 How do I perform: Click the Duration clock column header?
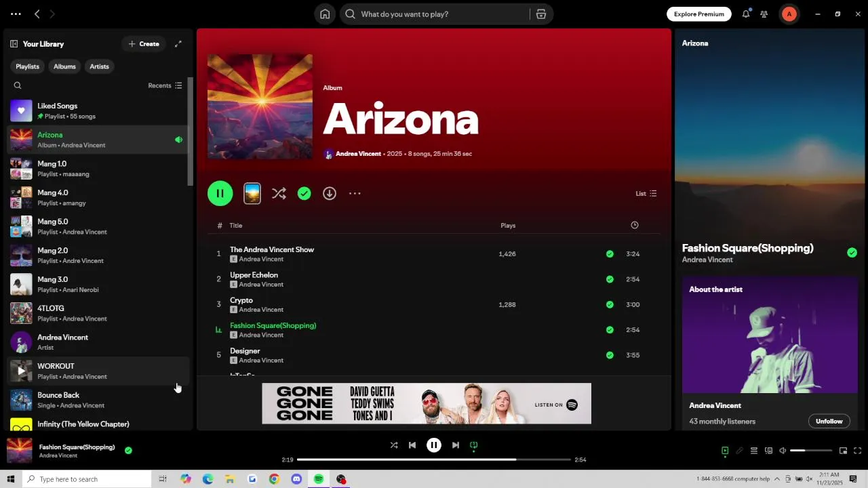[x=635, y=225]
